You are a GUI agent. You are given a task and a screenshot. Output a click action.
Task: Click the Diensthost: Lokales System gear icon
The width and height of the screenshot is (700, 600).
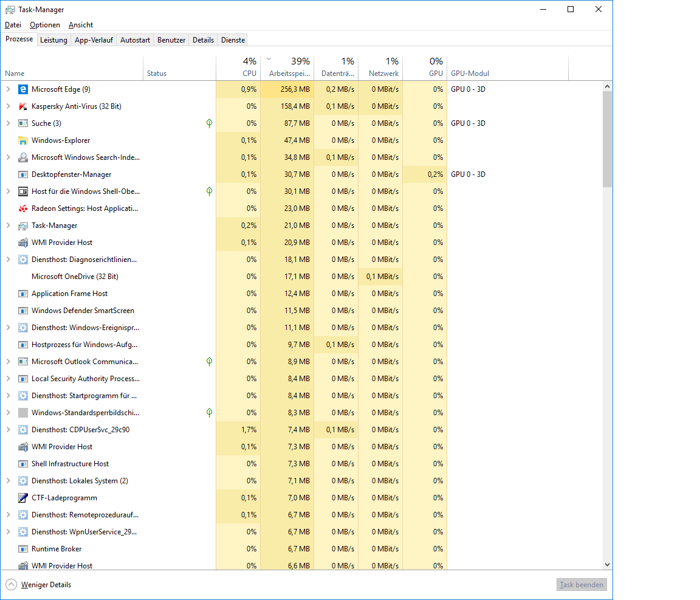point(22,481)
